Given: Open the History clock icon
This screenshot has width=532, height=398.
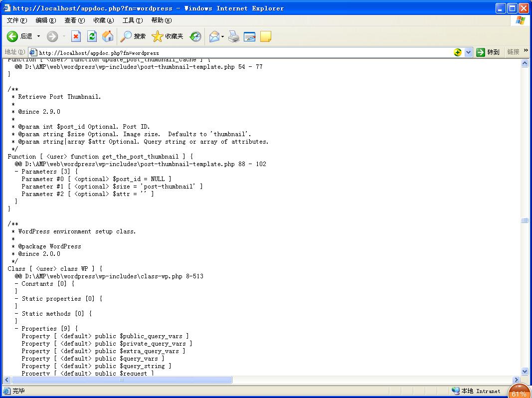Looking at the screenshot, I should coord(195,36).
